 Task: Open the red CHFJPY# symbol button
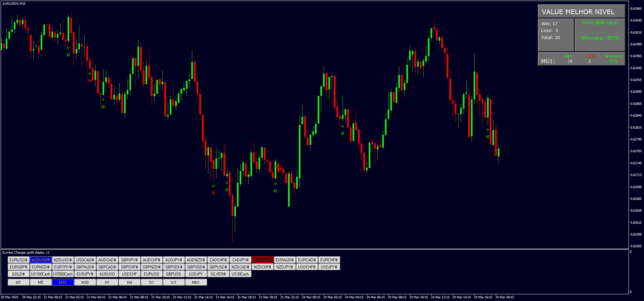pos(262,260)
